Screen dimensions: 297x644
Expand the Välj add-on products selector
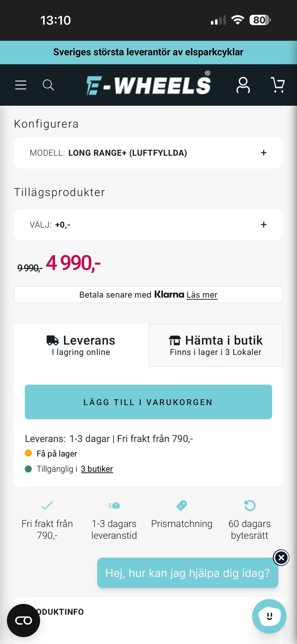click(148, 225)
